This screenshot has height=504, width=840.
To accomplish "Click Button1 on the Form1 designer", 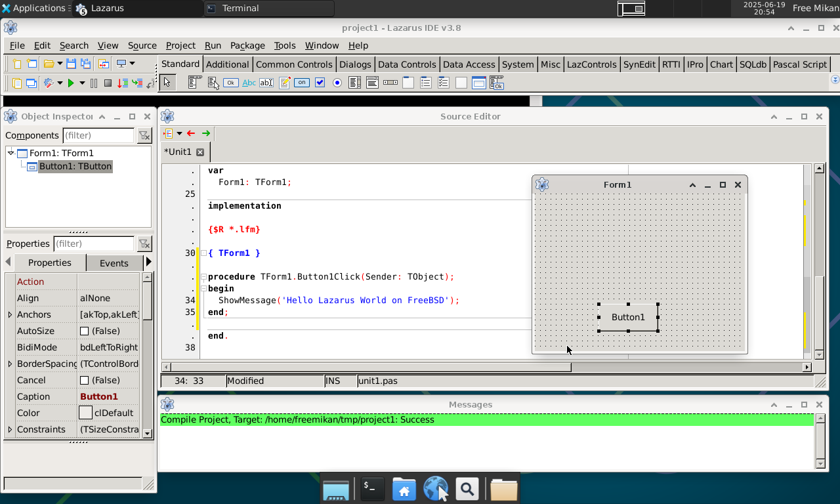I will [x=628, y=318].
